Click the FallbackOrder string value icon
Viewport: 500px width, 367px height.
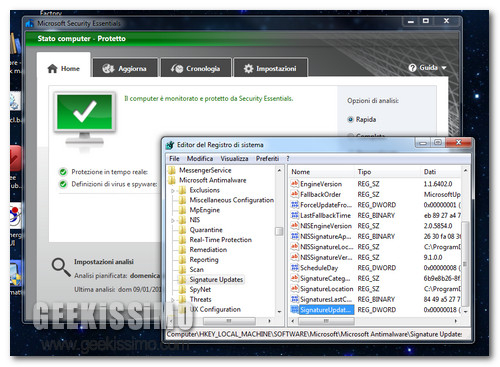click(295, 194)
